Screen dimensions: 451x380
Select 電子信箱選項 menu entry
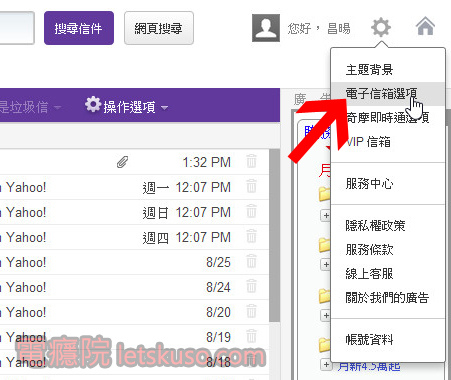[388, 94]
